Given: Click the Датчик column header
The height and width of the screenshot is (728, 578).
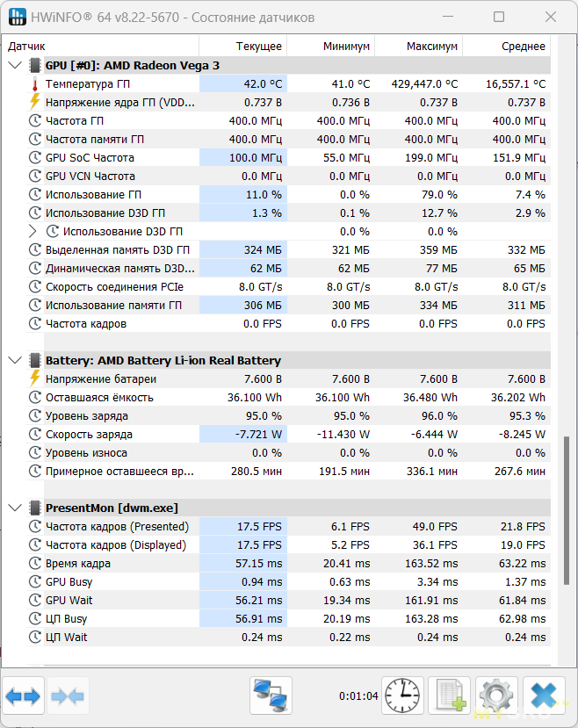Looking at the screenshot, I should tap(100, 47).
